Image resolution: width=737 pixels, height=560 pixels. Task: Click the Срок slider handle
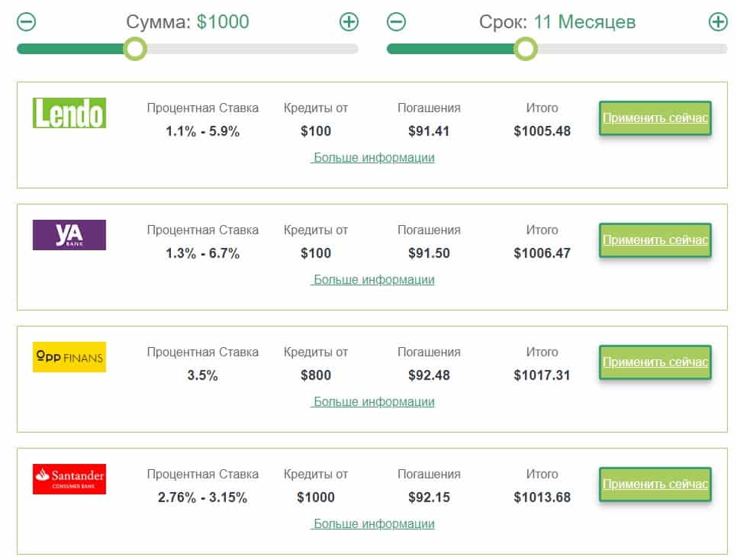[525, 50]
